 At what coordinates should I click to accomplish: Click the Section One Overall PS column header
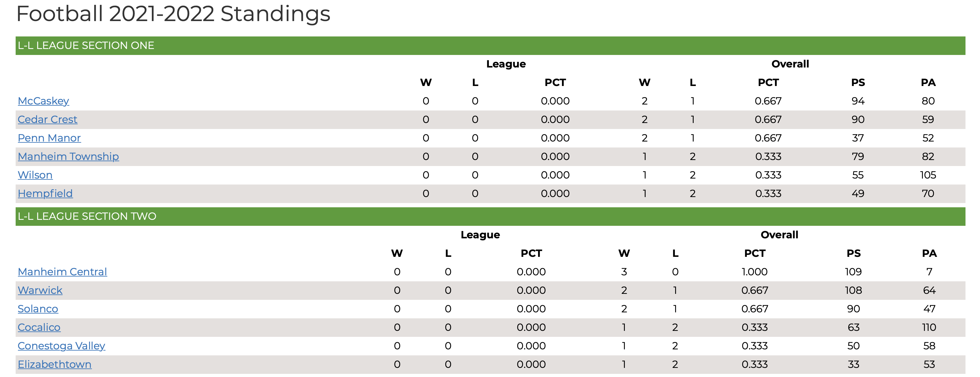pos(858,83)
